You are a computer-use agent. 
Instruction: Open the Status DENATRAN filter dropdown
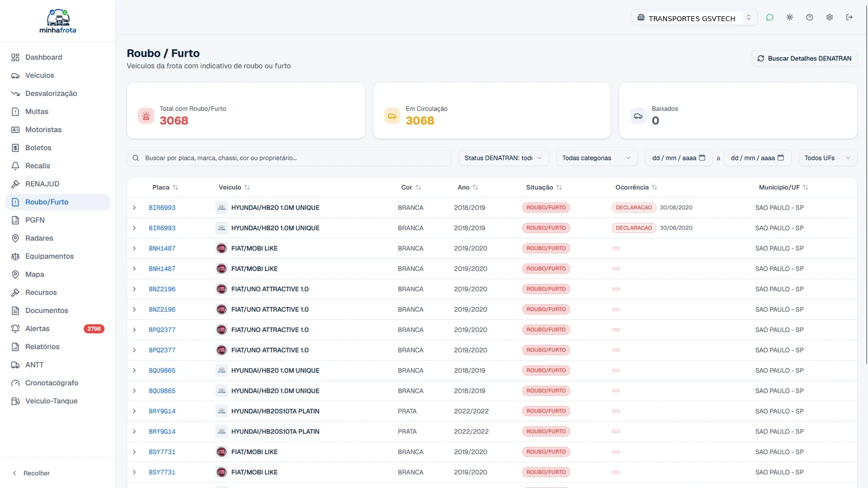[503, 158]
